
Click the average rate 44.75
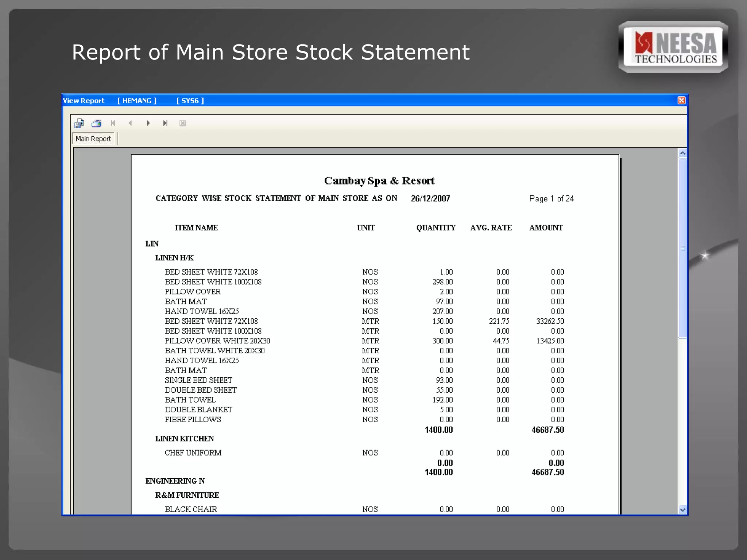(501, 341)
